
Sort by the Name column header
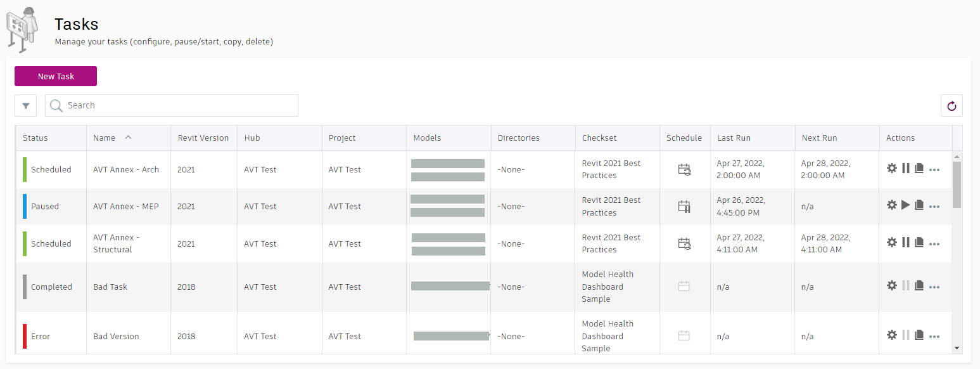pyautogui.click(x=105, y=138)
